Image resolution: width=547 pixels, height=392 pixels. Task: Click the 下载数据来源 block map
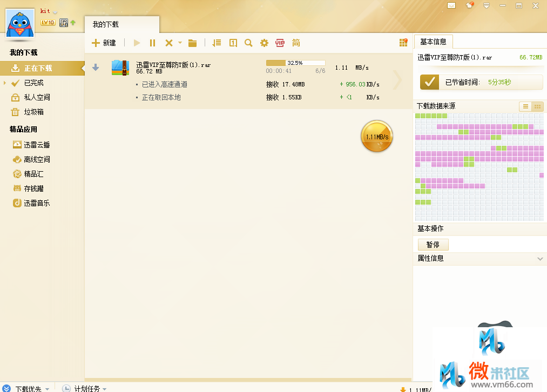[x=480, y=167]
